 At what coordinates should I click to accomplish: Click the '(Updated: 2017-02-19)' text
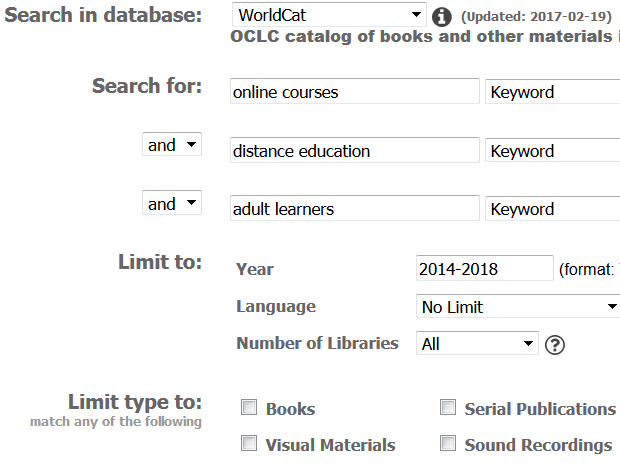pos(536,17)
